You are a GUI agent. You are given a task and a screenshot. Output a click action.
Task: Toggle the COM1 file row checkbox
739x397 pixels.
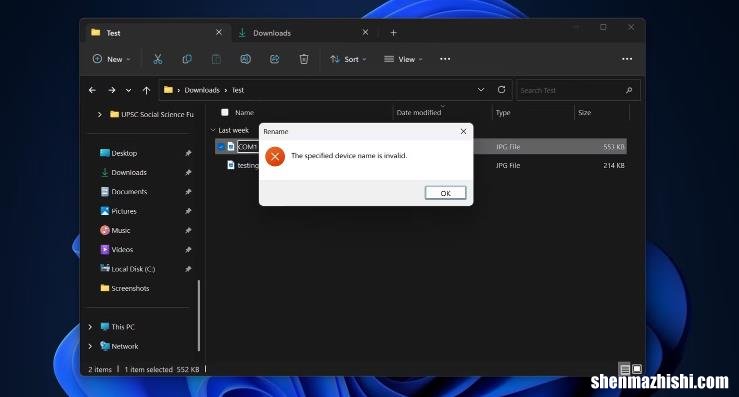click(221, 147)
